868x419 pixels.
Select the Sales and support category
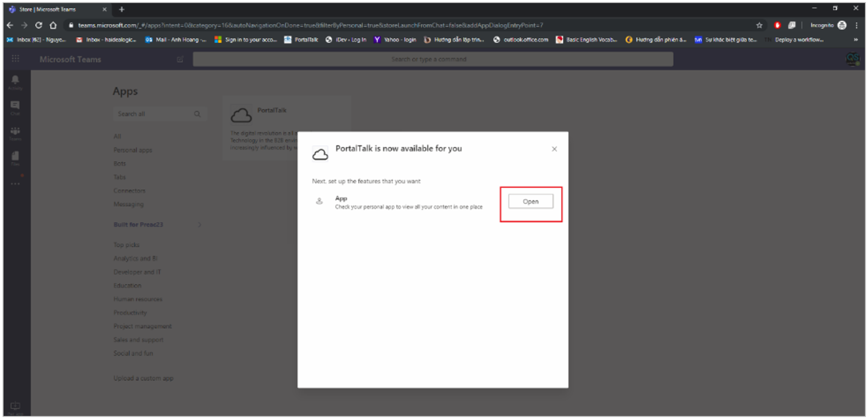[x=139, y=340]
